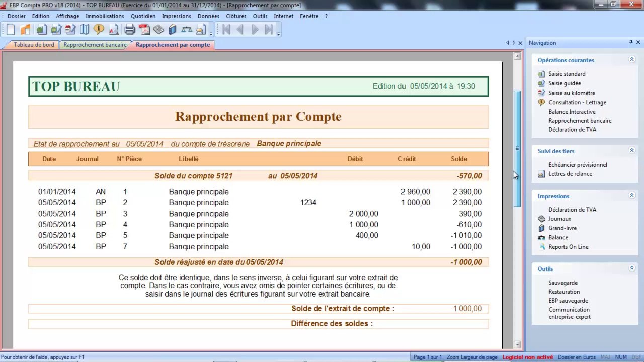Switch to the Tableau de bord tab

[34, 45]
